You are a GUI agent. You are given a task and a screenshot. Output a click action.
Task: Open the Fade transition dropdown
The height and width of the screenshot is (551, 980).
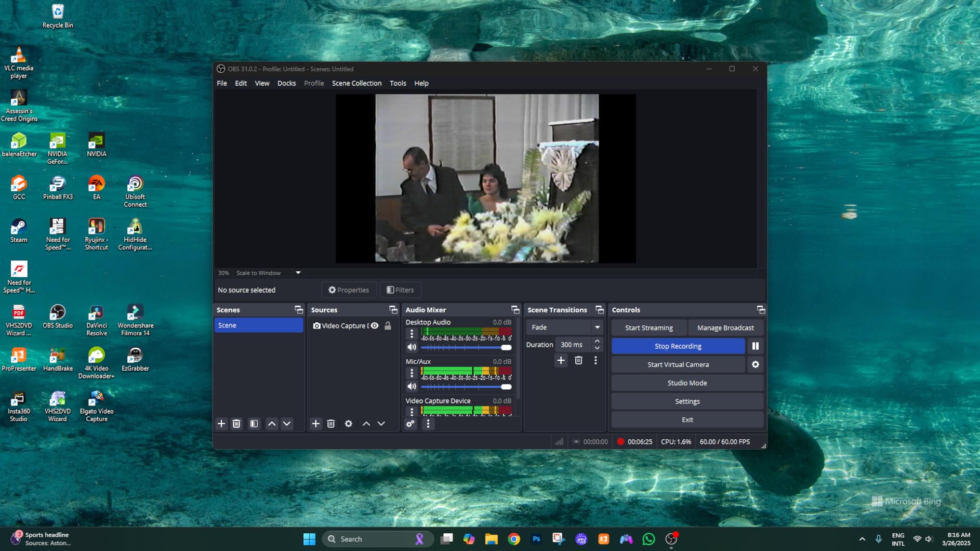point(564,327)
